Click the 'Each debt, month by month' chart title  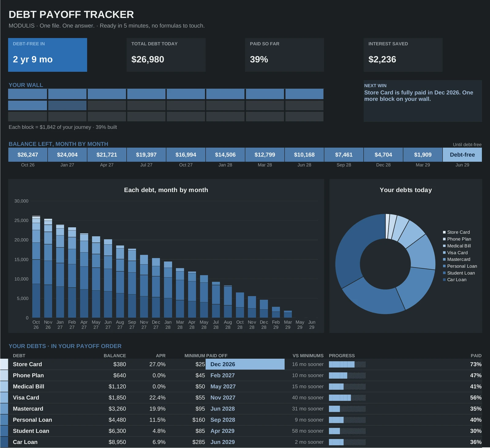(x=166, y=190)
